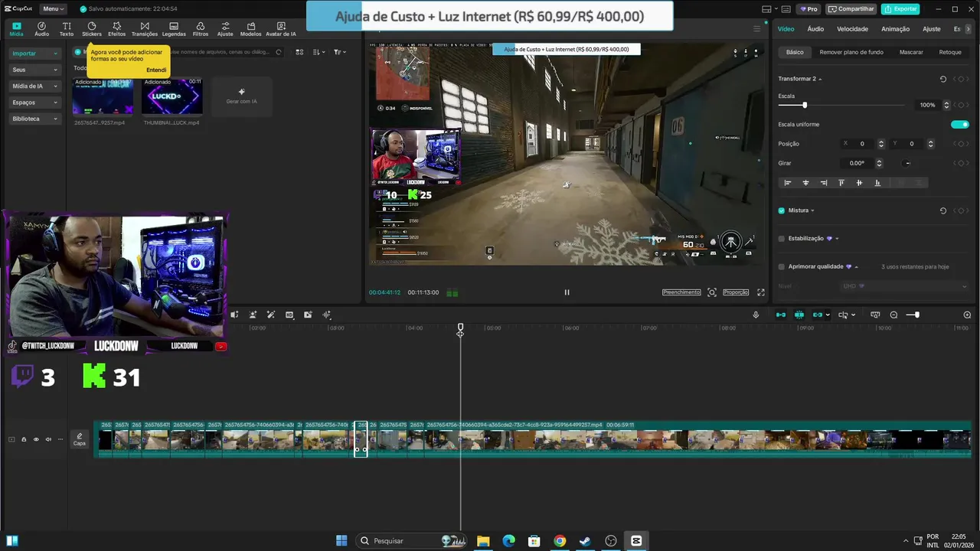This screenshot has width=980, height=551.
Task: Open the Transições panel
Action: 145,29
